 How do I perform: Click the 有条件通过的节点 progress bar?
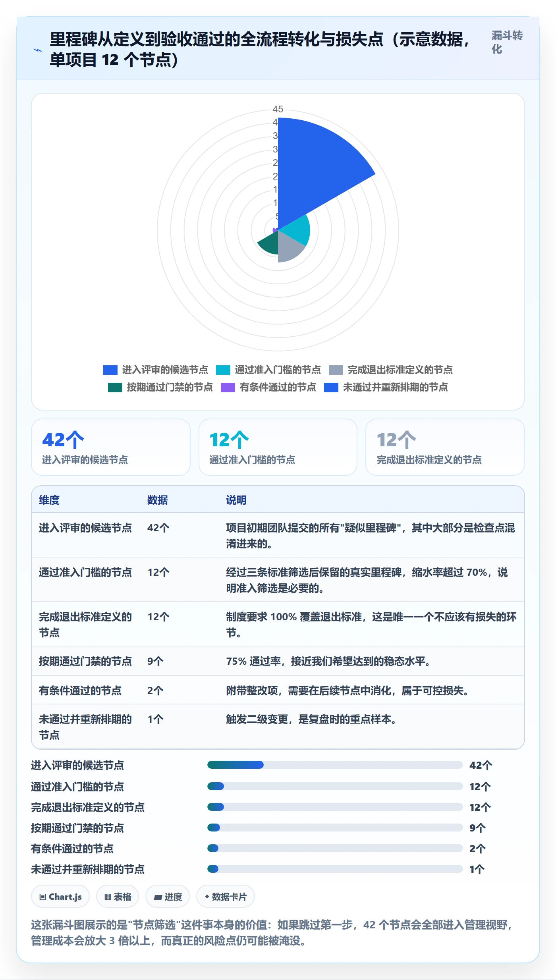(x=335, y=848)
